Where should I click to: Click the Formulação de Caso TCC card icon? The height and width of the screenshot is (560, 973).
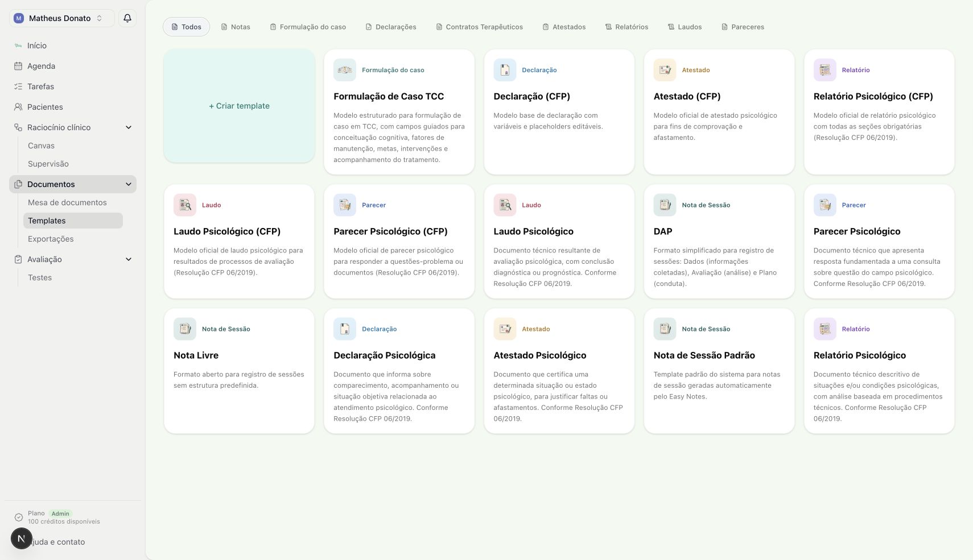[345, 70]
